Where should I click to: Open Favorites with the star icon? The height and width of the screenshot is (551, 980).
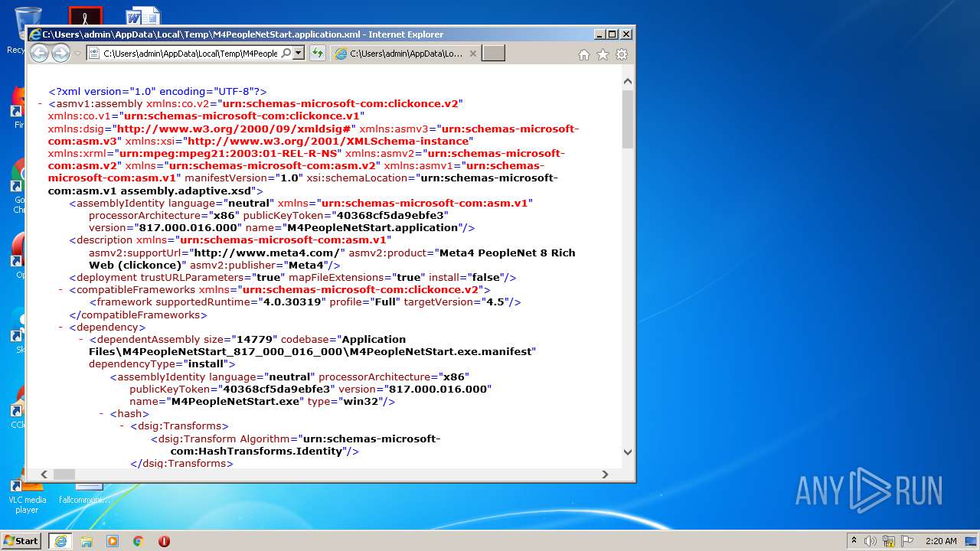[603, 54]
